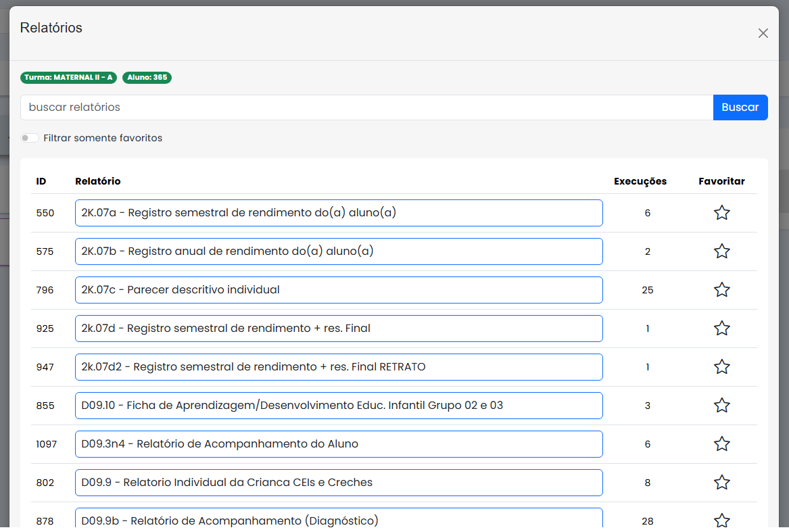Select ID cell 550
This screenshot has width=789, height=532.
pyautogui.click(x=45, y=213)
